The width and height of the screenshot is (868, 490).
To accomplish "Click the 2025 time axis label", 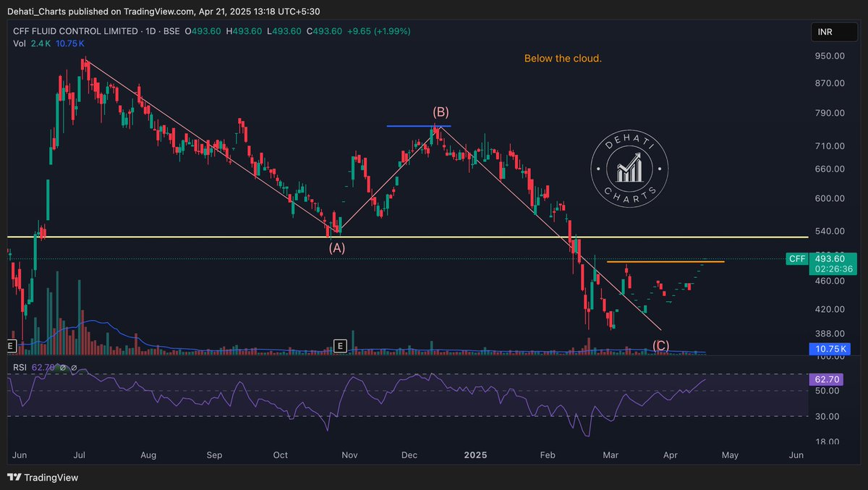I will point(475,455).
